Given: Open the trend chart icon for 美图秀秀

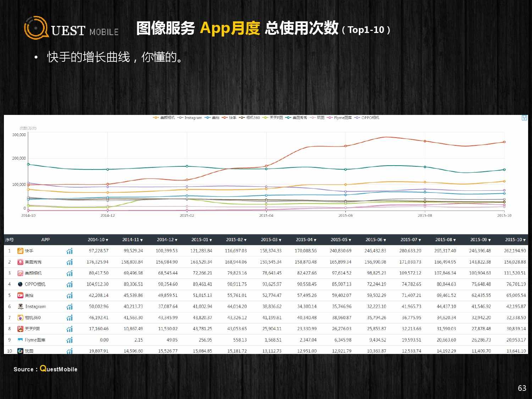Looking at the screenshot, I should pyautogui.click(x=70, y=262).
